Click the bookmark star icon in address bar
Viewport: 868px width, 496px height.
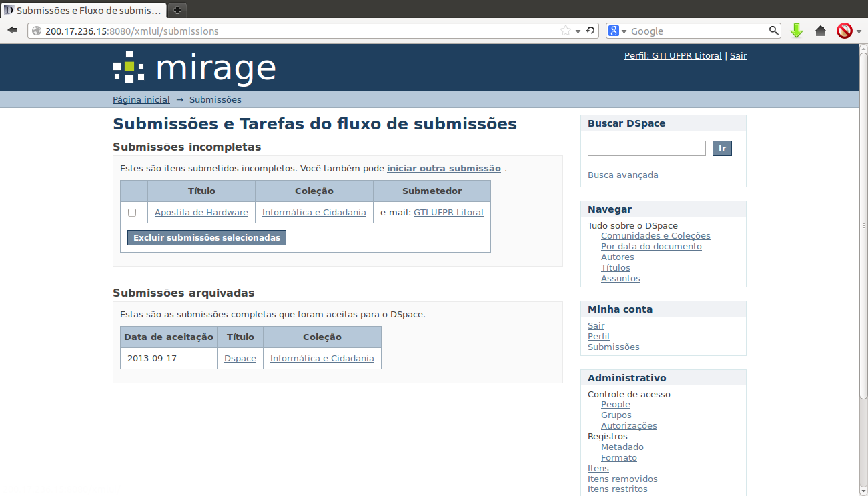point(566,31)
